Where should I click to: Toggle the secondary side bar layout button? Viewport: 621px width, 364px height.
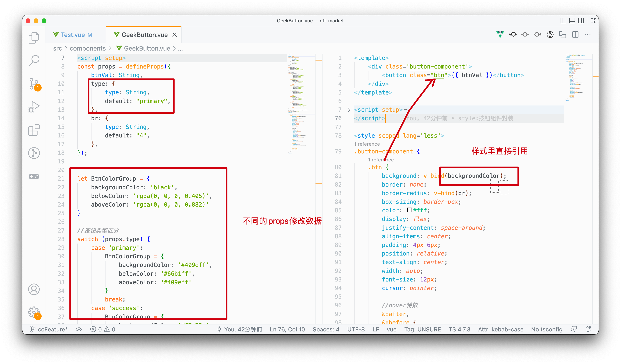coord(581,21)
